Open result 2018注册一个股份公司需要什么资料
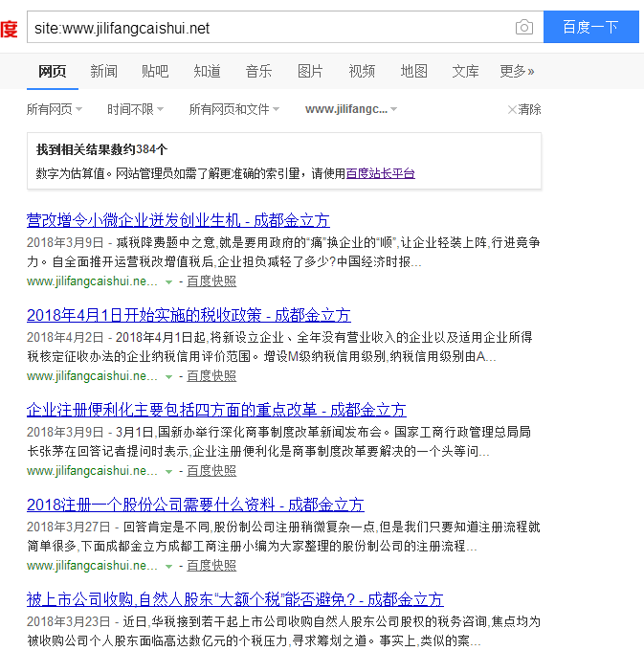Image resolution: width=644 pixels, height=651 pixels. click(195, 505)
